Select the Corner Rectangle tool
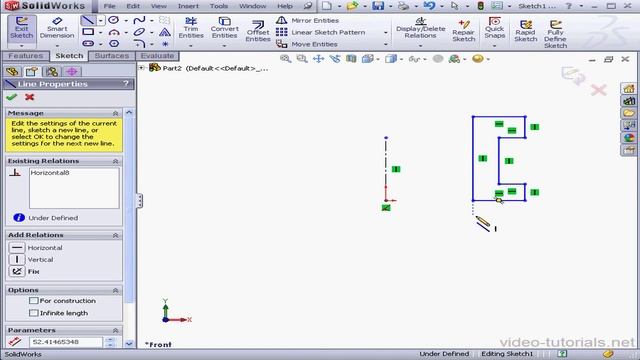This screenshot has height=360, width=640. (88, 32)
